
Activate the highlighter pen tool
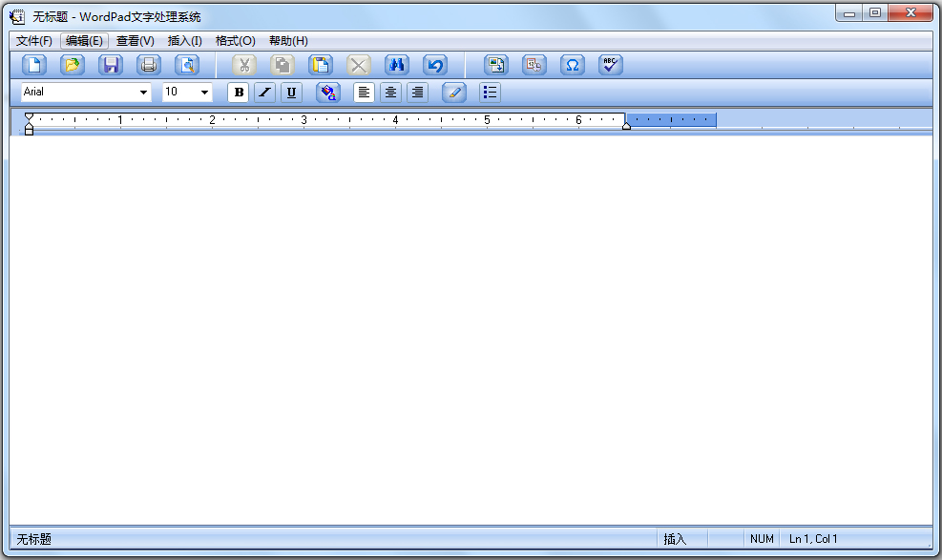[454, 93]
